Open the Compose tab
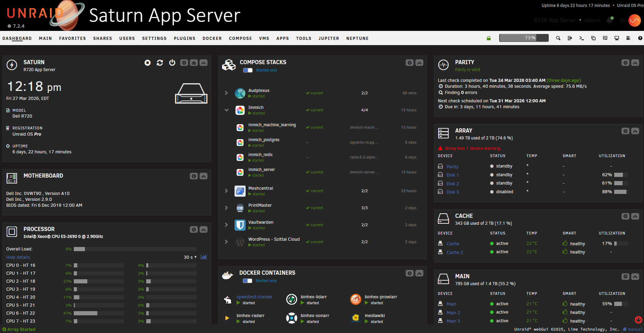The height and width of the screenshot is (333, 644). [x=240, y=39]
